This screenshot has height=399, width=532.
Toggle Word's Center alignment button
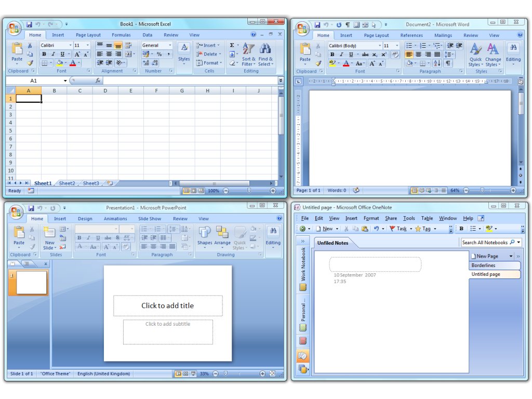(x=418, y=54)
